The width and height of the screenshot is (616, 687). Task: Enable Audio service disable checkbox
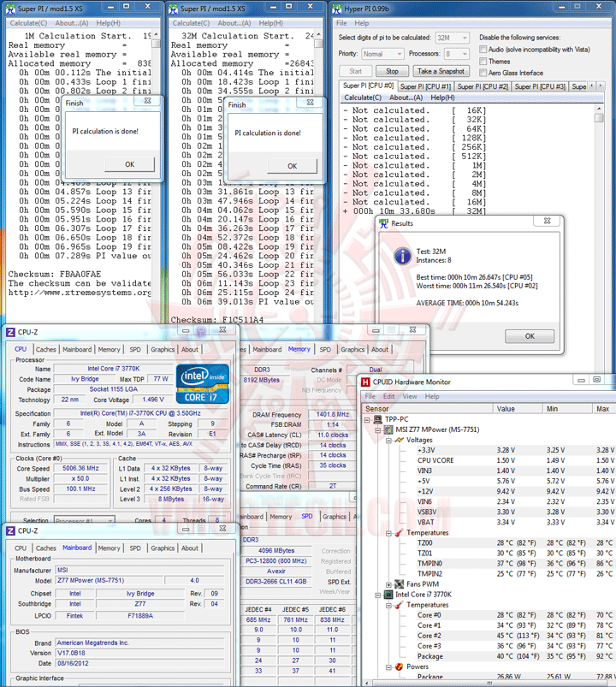coord(483,49)
